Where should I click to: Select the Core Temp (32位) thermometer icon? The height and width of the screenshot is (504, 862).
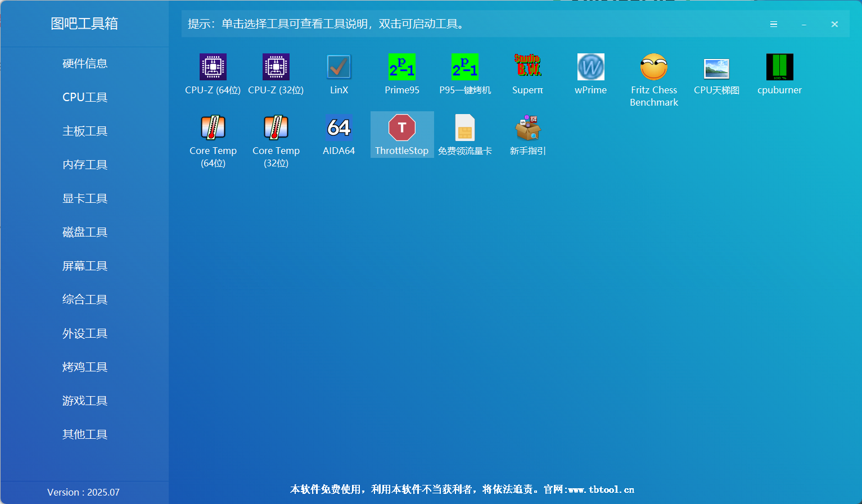(x=276, y=128)
